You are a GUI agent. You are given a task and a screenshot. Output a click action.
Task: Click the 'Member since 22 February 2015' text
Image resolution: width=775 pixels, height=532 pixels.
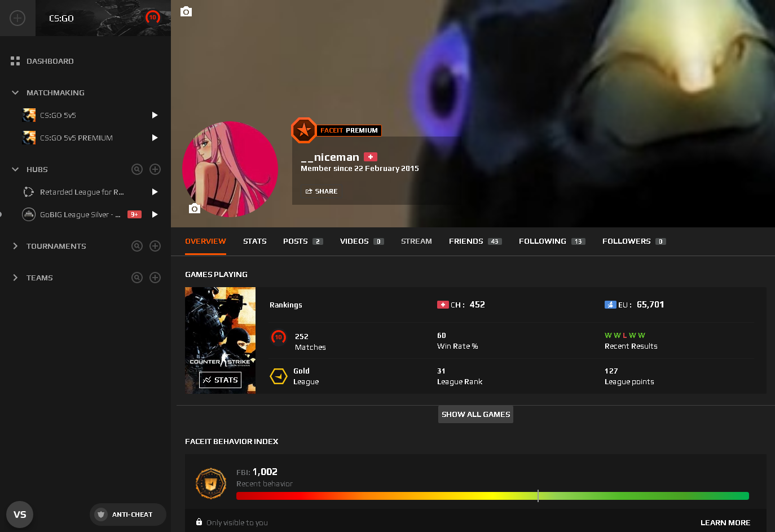pos(360,168)
